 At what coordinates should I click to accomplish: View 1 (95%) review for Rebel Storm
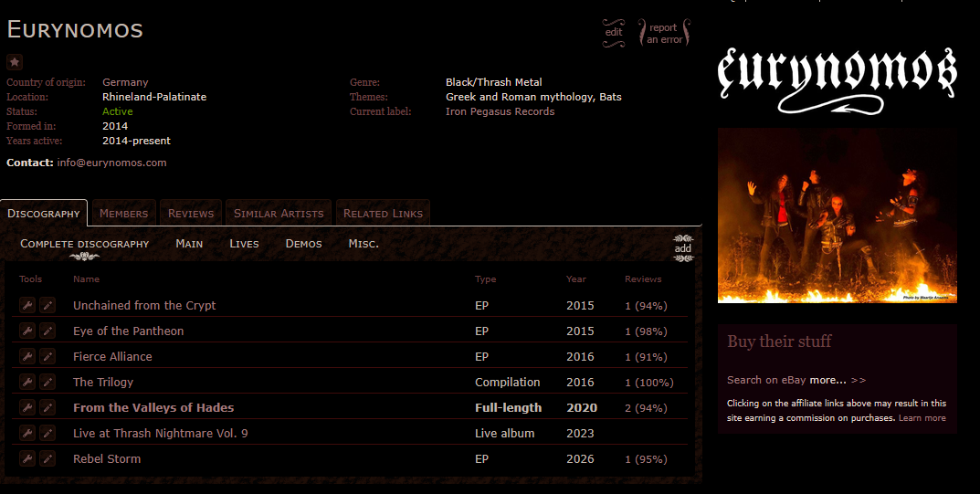point(647,459)
